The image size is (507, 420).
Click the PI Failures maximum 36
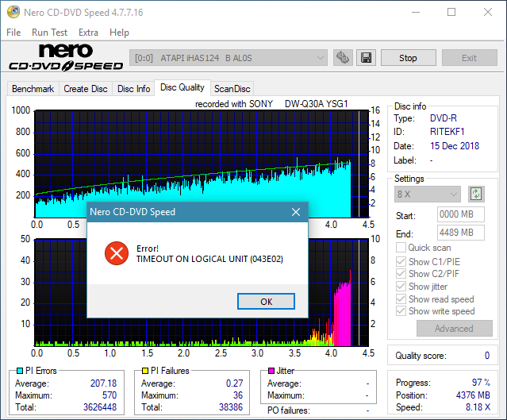[238, 395]
